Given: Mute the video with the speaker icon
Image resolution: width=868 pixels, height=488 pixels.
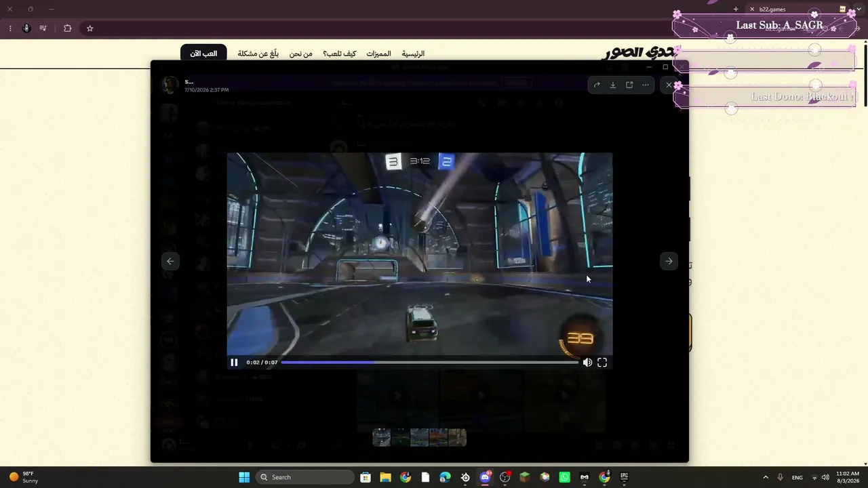Looking at the screenshot, I should (x=587, y=363).
